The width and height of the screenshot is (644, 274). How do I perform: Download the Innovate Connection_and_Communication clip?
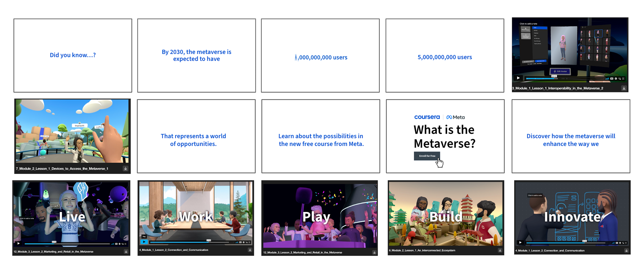click(x=626, y=250)
